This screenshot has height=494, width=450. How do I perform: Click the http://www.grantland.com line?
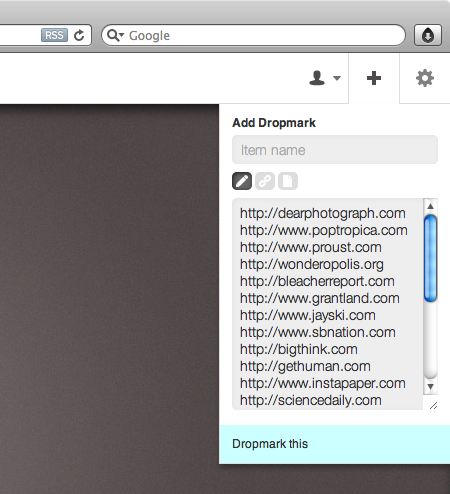(x=320, y=298)
